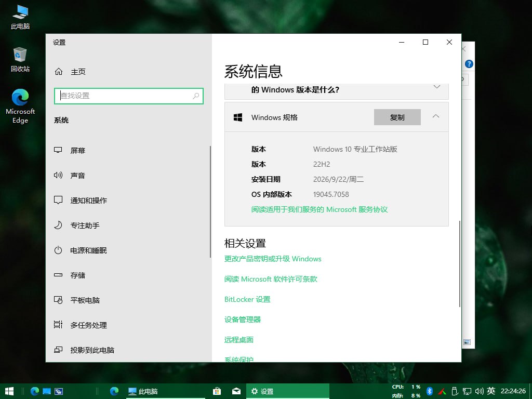Open Microsoft Store from the taskbar
Viewport: 532px width, 399px height.
click(217, 391)
